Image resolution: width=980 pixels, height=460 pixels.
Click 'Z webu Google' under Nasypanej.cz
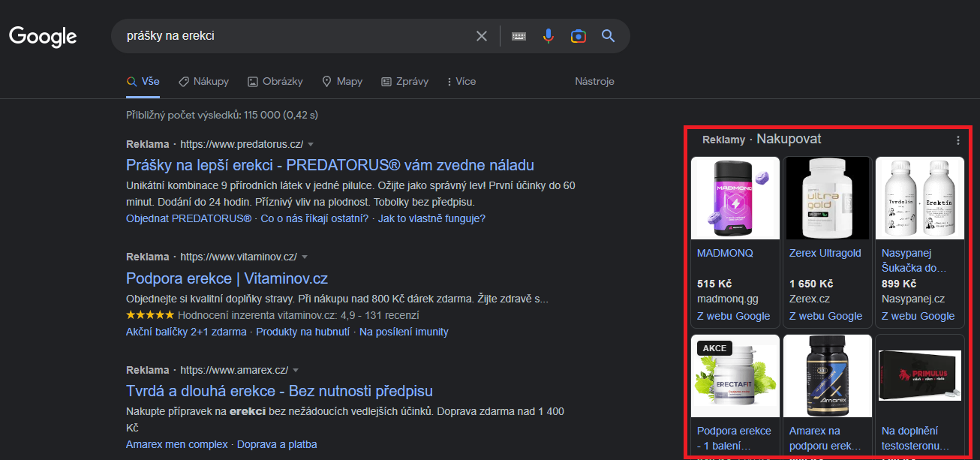(918, 316)
